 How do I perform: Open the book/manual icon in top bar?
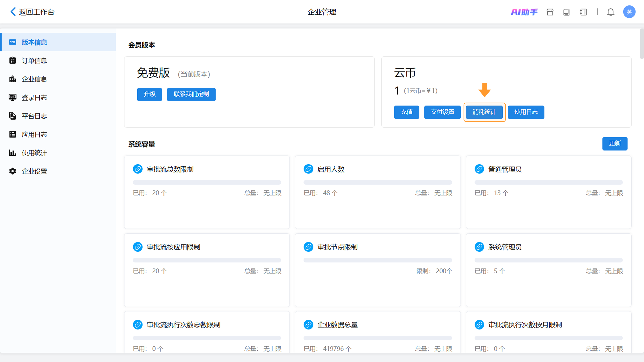click(x=567, y=12)
